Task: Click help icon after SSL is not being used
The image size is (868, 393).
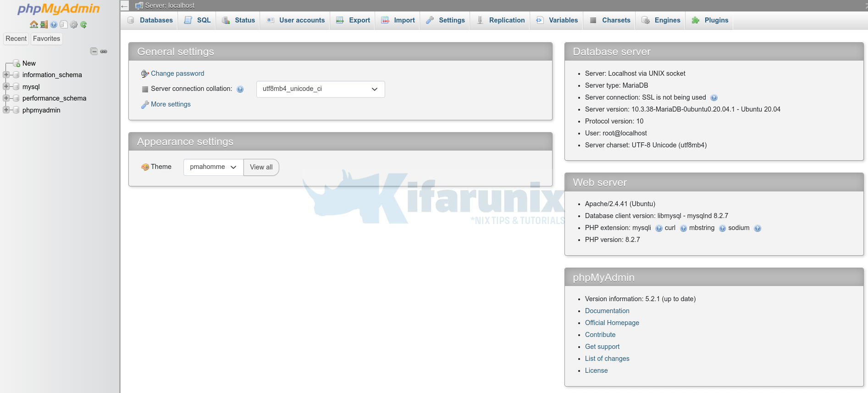Action: 714,98
